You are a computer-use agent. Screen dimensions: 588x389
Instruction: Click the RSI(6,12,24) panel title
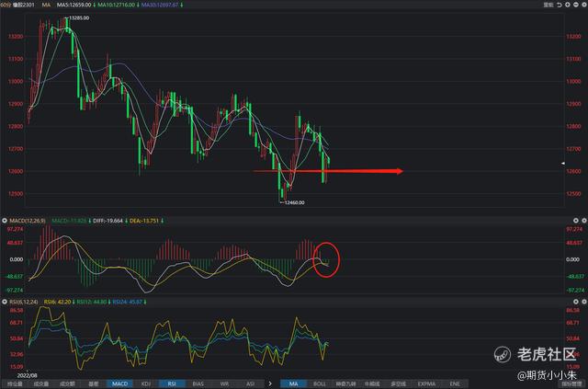[24, 302]
